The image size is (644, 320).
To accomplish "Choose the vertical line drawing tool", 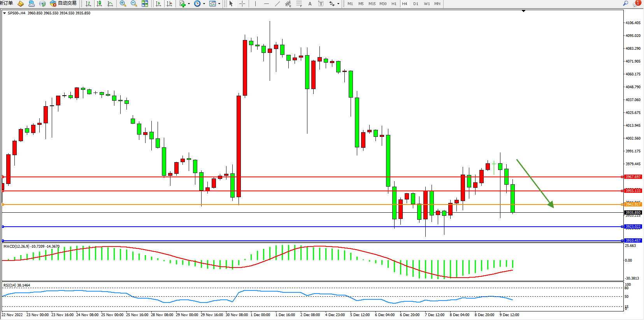I will tap(255, 3).
